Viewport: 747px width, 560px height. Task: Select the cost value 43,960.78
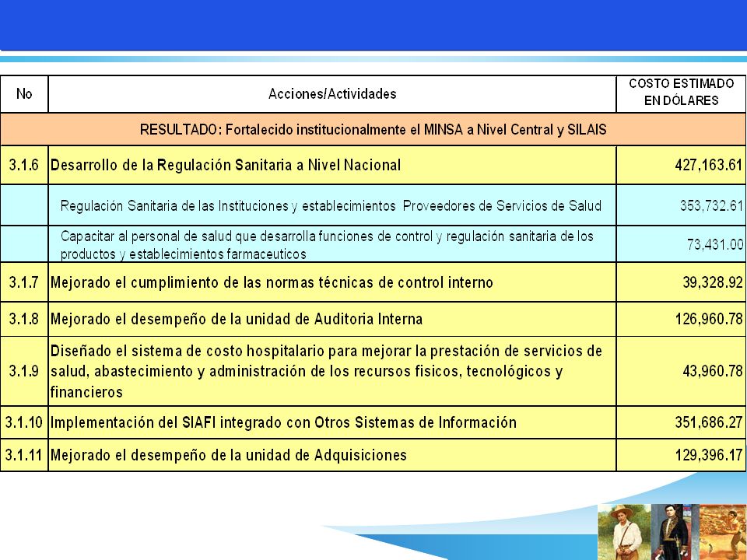click(x=713, y=371)
